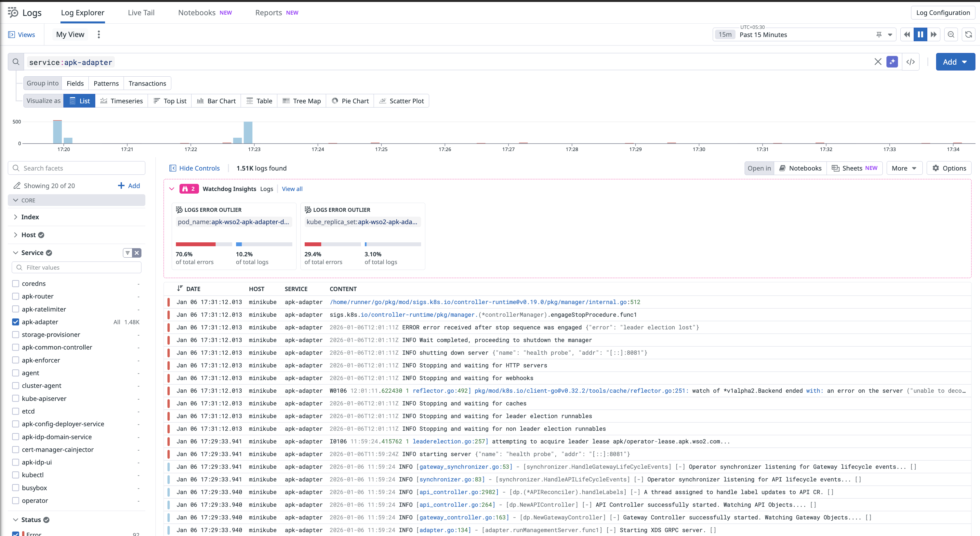Viewport: 980px width, 536px height.
Task: Check the apk-router service checkbox
Action: point(16,296)
